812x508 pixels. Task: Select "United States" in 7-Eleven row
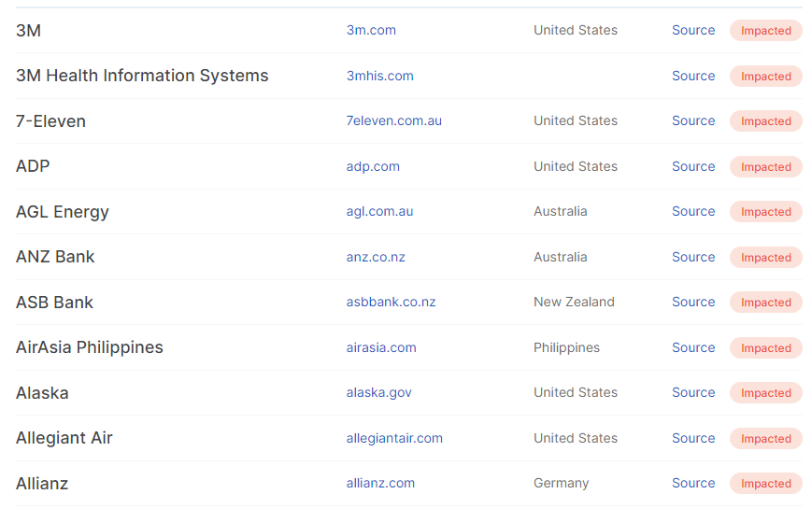[x=576, y=120]
